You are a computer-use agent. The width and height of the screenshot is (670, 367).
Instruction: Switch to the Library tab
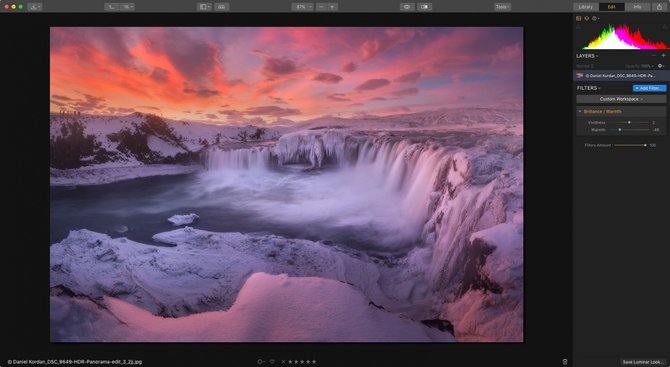click(585, 7)
